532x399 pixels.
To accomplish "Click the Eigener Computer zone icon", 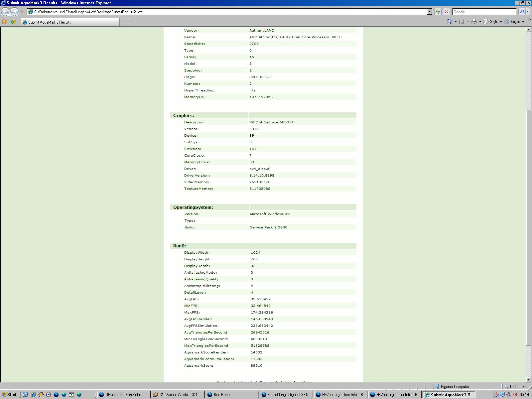I will click(438, 387).
